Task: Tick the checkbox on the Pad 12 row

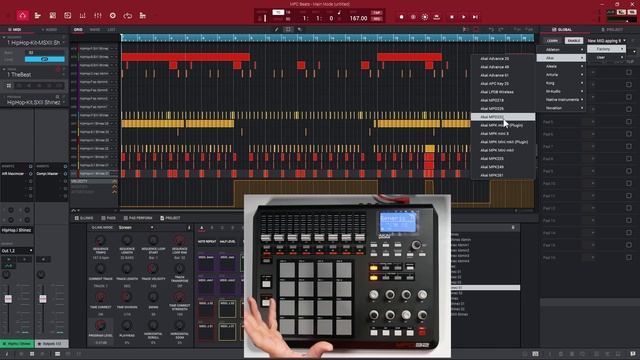Action: tap(629, 208)
